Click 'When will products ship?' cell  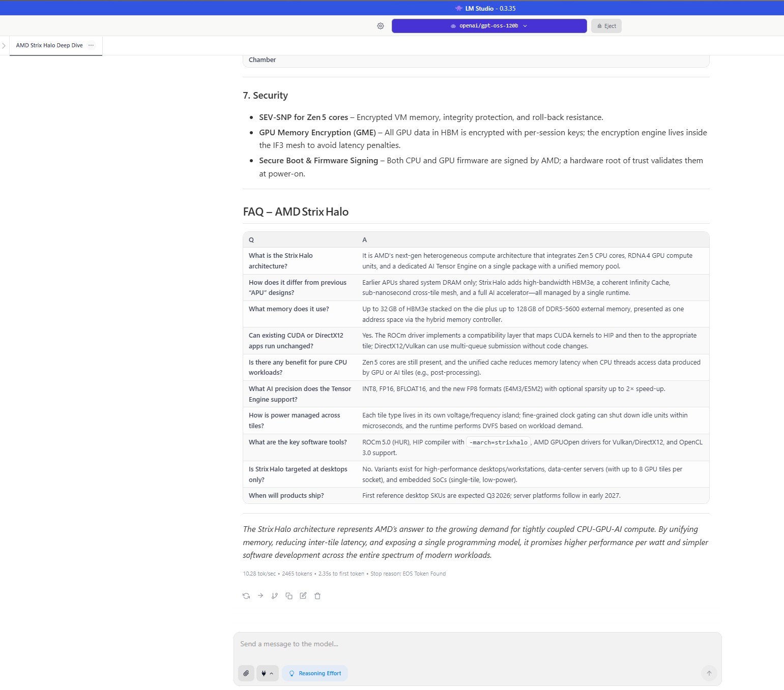(300, 496)
